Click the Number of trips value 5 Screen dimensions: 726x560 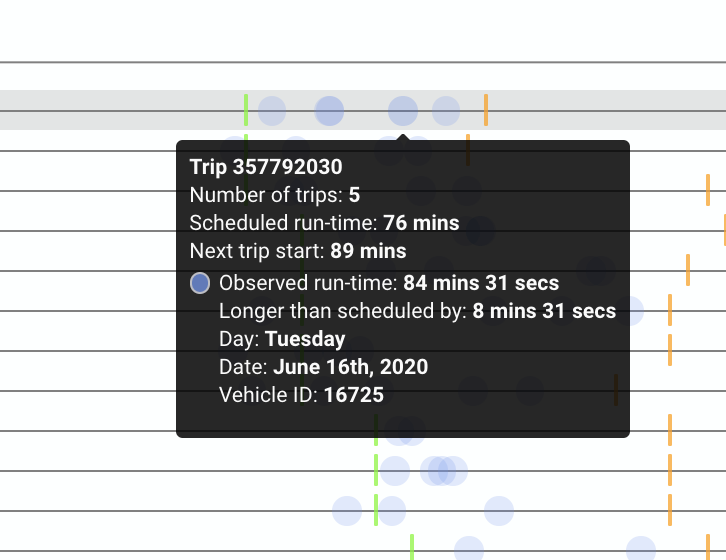pos(354,194)
